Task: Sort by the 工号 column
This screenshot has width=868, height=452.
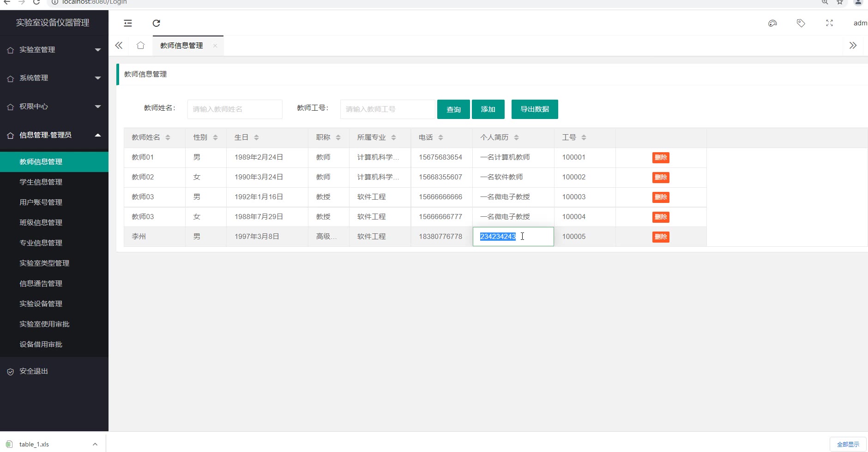Action: [584, 137]
